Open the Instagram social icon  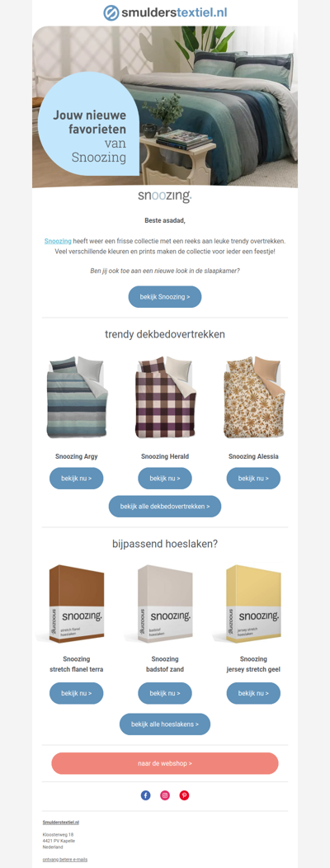(x=165, y=795)
